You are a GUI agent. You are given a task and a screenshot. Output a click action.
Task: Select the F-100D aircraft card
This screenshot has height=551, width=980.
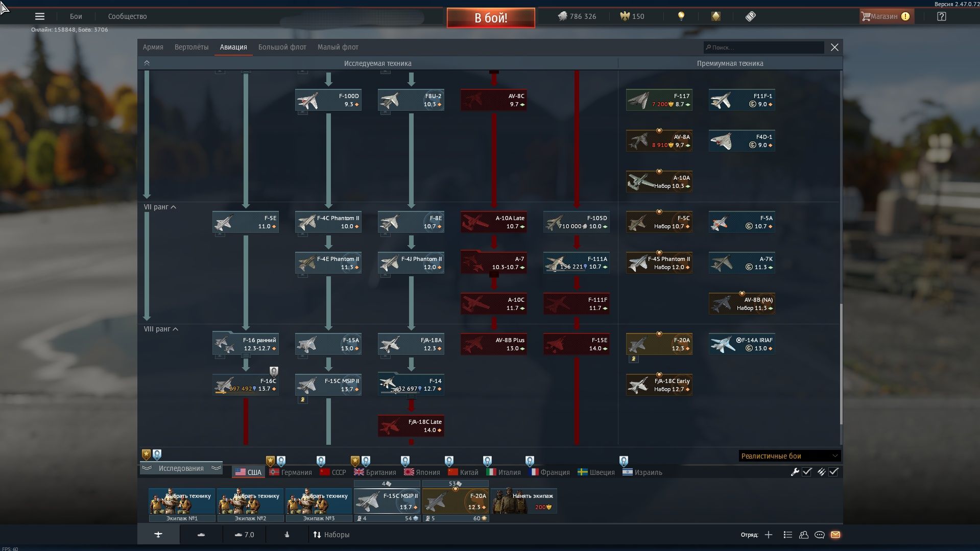[x=328, y=100]
